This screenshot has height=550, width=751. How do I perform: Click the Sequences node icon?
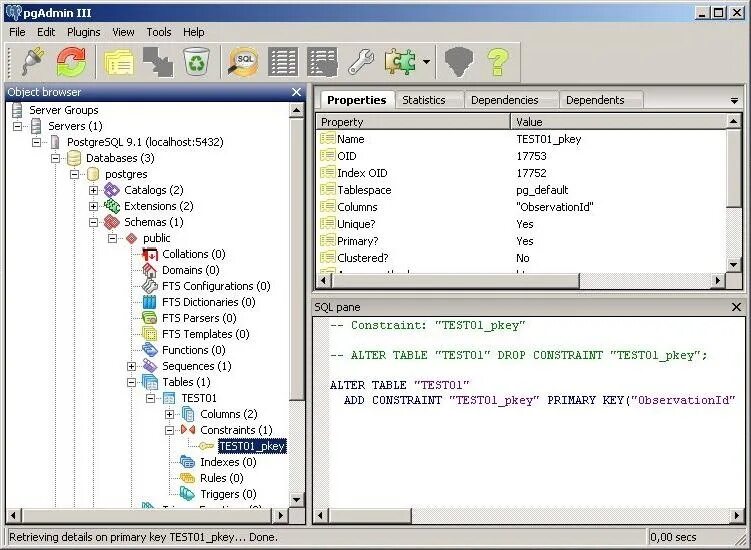pyautogui.click(x=150, y=366)
